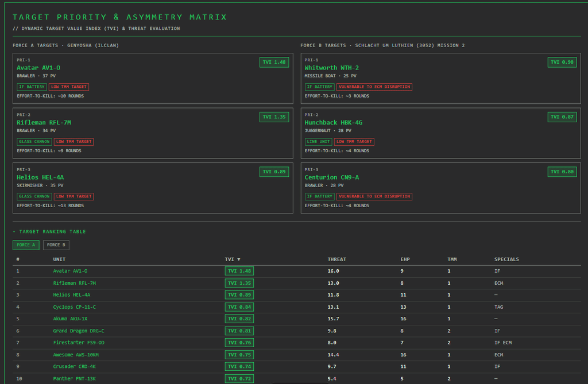Sort table by TVI column header
Image resolution: width=588 pixels, height=384 pixels.
pyautogui.click(x=233, y=259)
